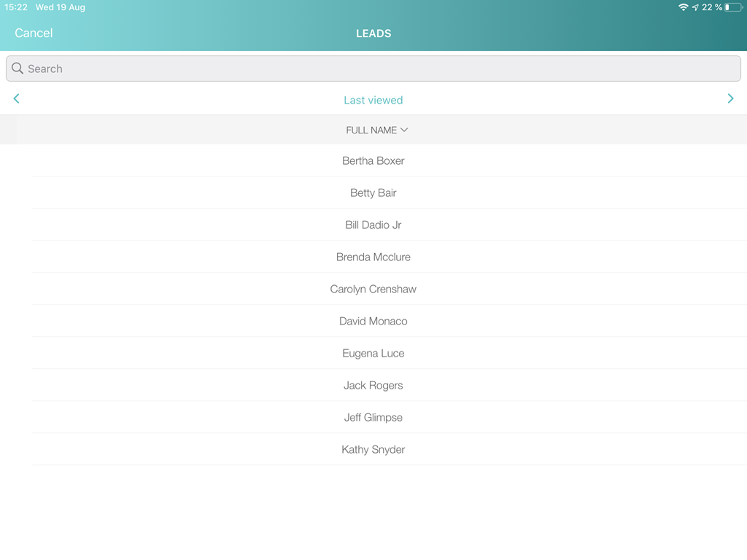Open the record for Bill Dadio Jr
The width and height of the screenshot is (747, 560).
point(373,225)
